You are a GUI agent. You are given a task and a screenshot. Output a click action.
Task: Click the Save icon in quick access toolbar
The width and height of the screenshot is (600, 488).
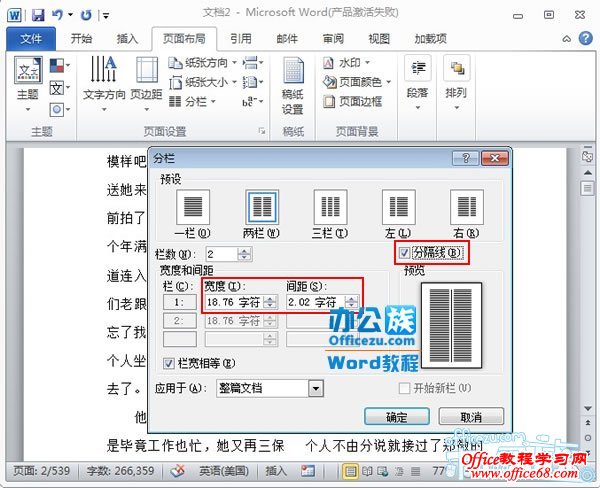[x=37, y=15]
